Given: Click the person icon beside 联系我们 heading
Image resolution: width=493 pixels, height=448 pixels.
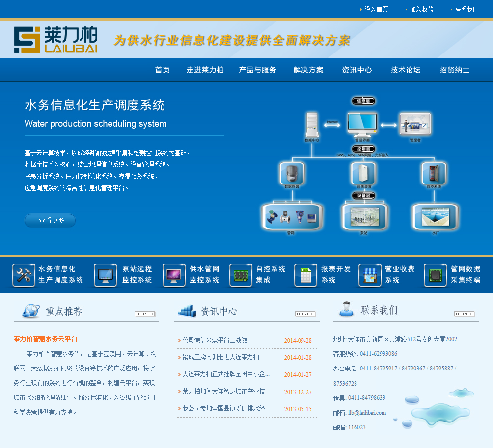Looking at the screenshot, I should (346, 309).
